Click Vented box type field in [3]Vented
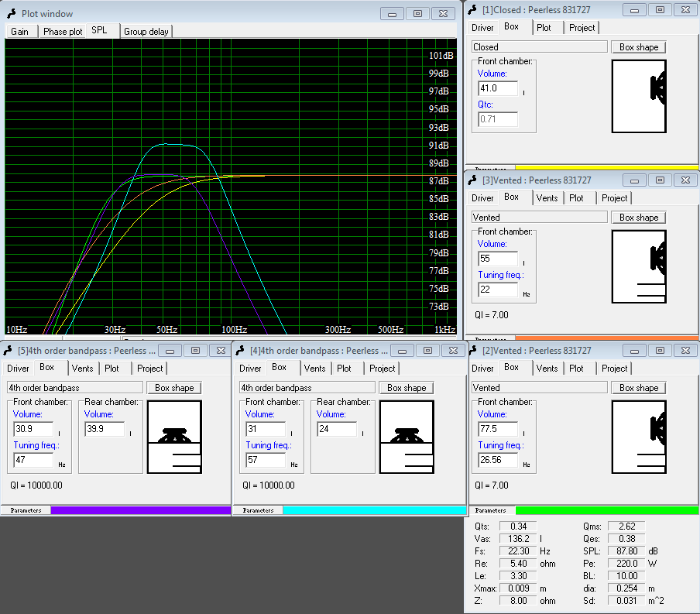The image size is (700, 614). click(540, 218)
